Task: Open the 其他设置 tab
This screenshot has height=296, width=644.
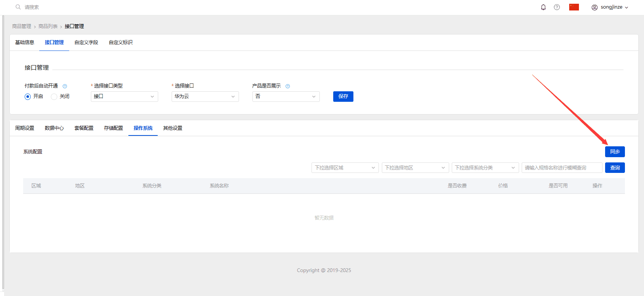Action: (x=173, y=128)
